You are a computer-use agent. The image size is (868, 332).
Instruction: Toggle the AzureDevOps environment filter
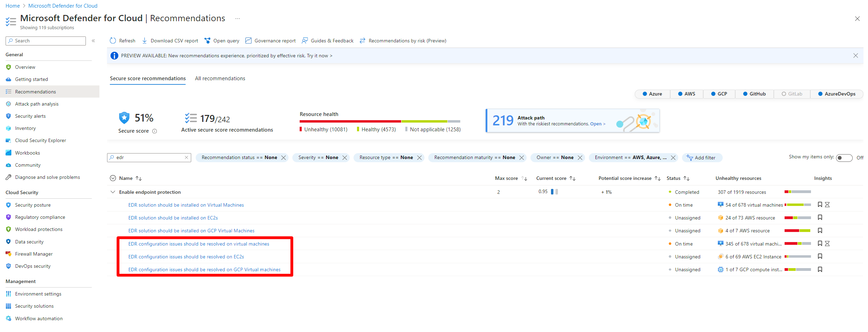[x=837, y=94]
